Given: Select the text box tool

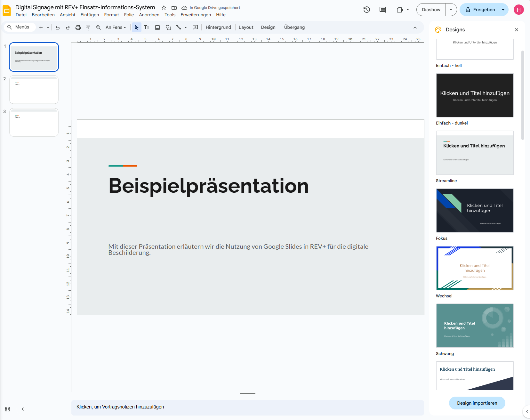Looking at the screenshot, I should click(x=147, y=28).
